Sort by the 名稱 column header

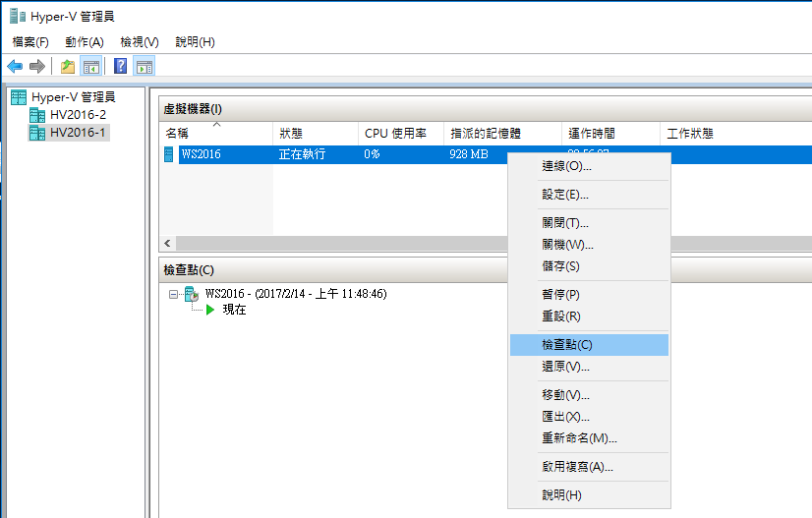pyautogui.click(x=216, y=134)
